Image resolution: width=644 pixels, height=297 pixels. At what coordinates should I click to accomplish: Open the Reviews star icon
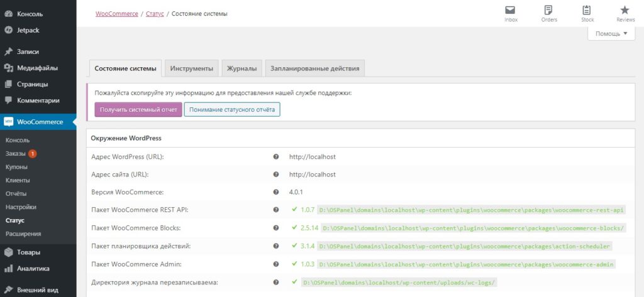[625, 10]
